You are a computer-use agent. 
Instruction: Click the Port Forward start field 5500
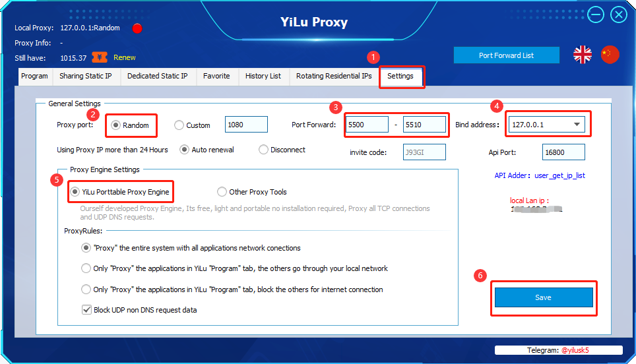[367, 125]
